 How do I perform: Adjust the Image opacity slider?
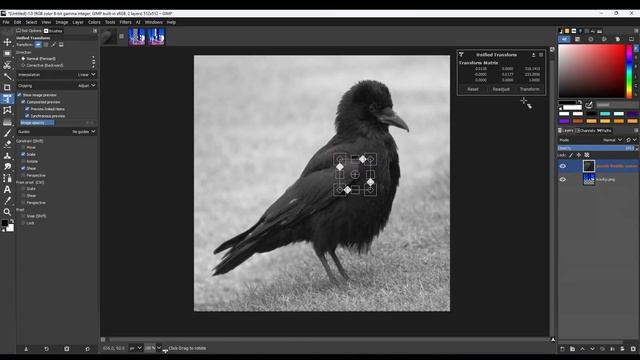tap(57, 122)
